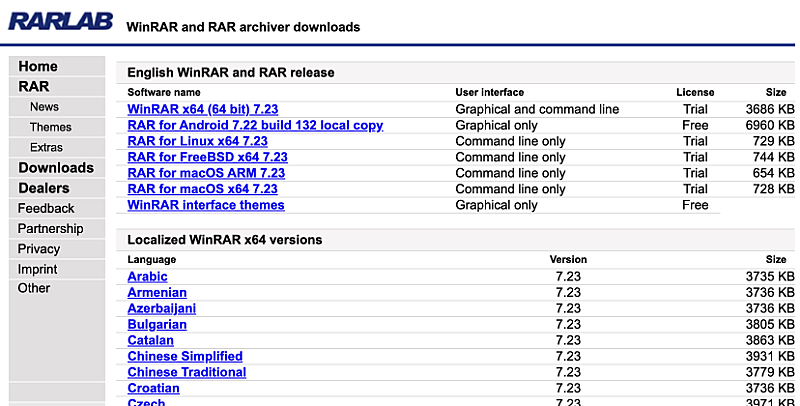Viewport: 800px width, 406px height.
Task: Click 'Command line only' for RAR for Linux
Action: coord(510,141)
